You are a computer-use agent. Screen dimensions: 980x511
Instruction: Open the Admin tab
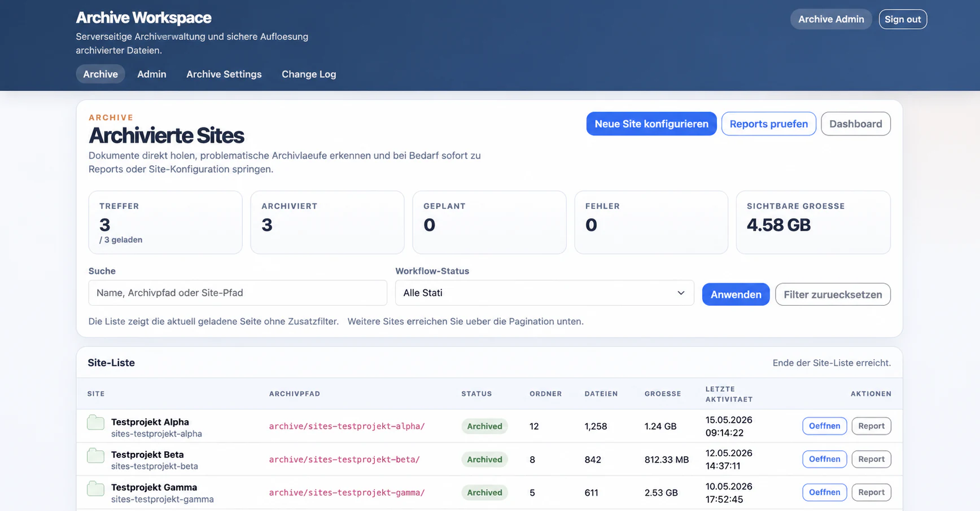pyautogui.click(x=152, y=74)
